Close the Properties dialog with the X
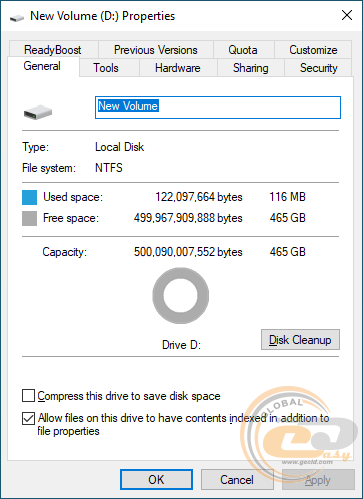This screenshot has height=499, width=363. pos(347,15)
